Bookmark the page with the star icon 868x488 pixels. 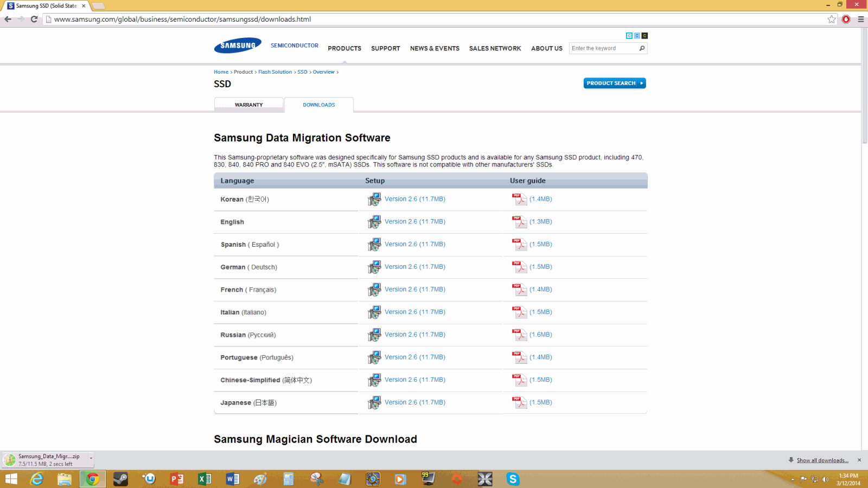[x=832, y=19]
